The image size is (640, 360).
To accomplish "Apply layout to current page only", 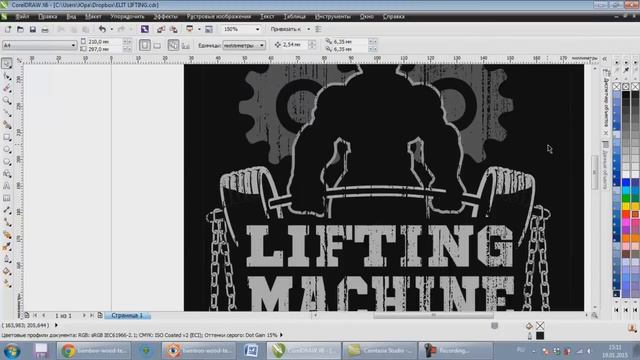I will [186, 45].
